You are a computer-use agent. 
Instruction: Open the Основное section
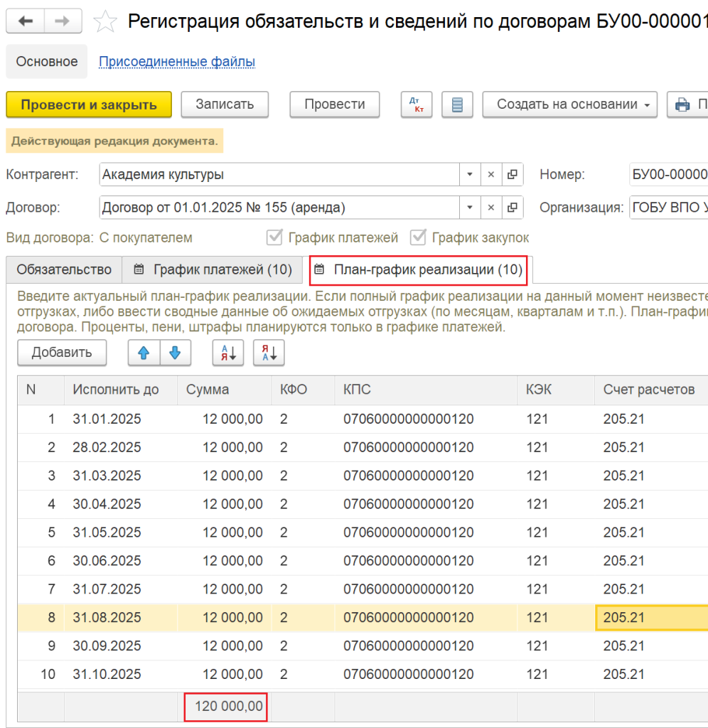46,61
